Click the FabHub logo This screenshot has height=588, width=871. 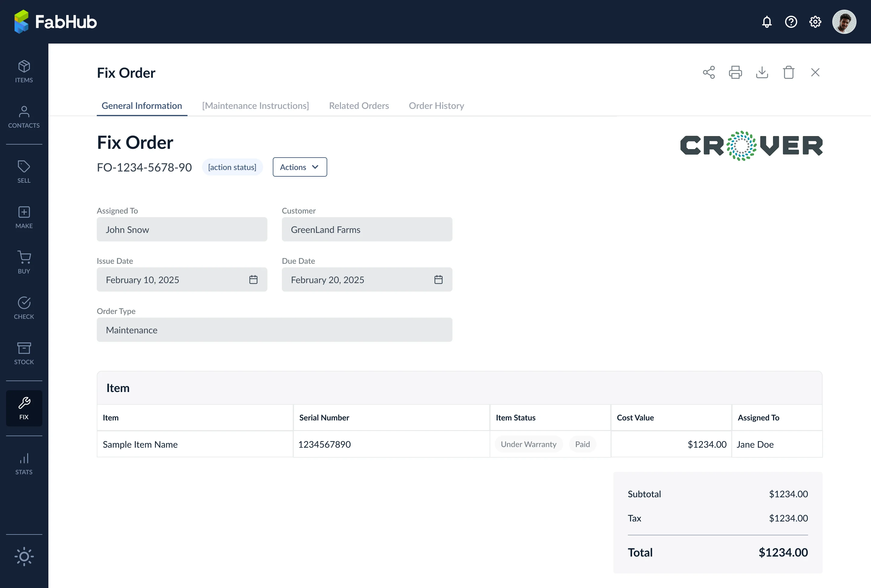click(55, 22)
